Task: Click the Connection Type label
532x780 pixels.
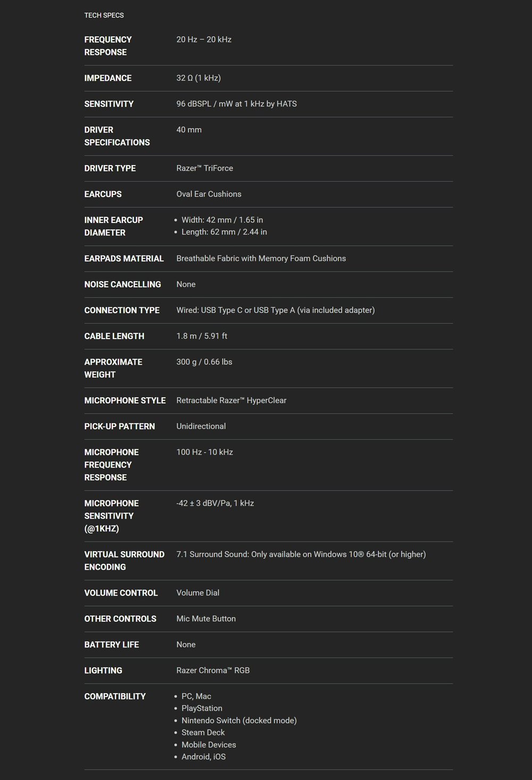Action: (x=122, y=310)
